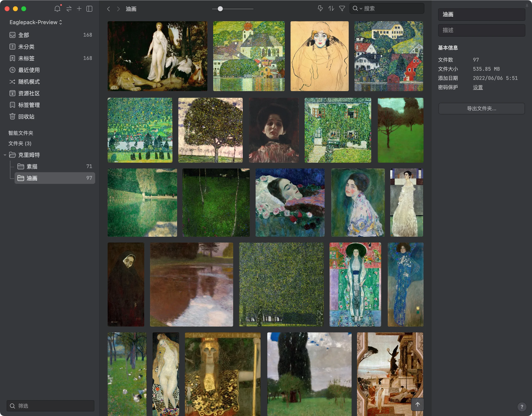
Task: Select 未标签 in the sidebar
Action: (51, 58)
